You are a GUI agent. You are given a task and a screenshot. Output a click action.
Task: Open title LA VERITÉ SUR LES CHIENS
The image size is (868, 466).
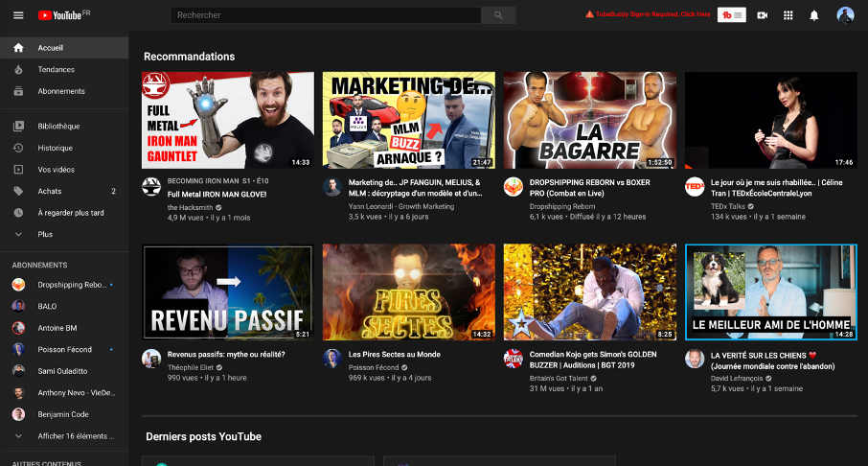click(773, 361)
